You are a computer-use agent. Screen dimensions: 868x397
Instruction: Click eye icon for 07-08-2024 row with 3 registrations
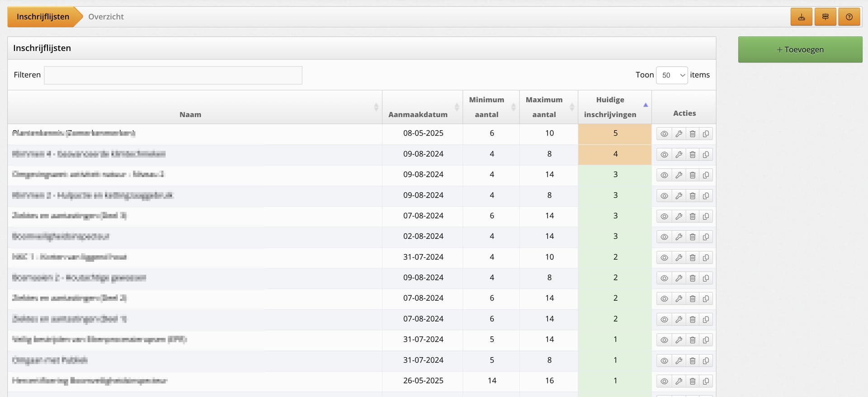pos(664,216)
